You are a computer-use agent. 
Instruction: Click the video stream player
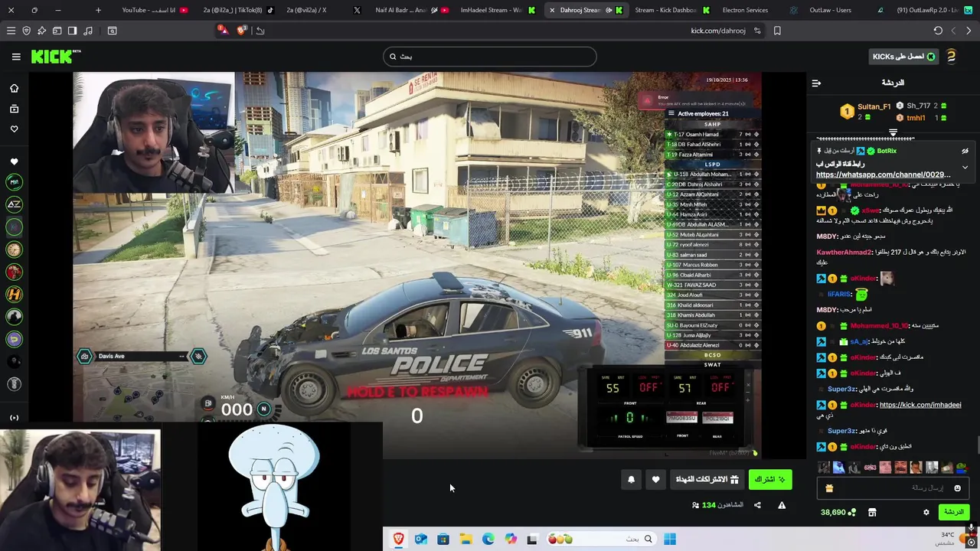tap(417, 265)
